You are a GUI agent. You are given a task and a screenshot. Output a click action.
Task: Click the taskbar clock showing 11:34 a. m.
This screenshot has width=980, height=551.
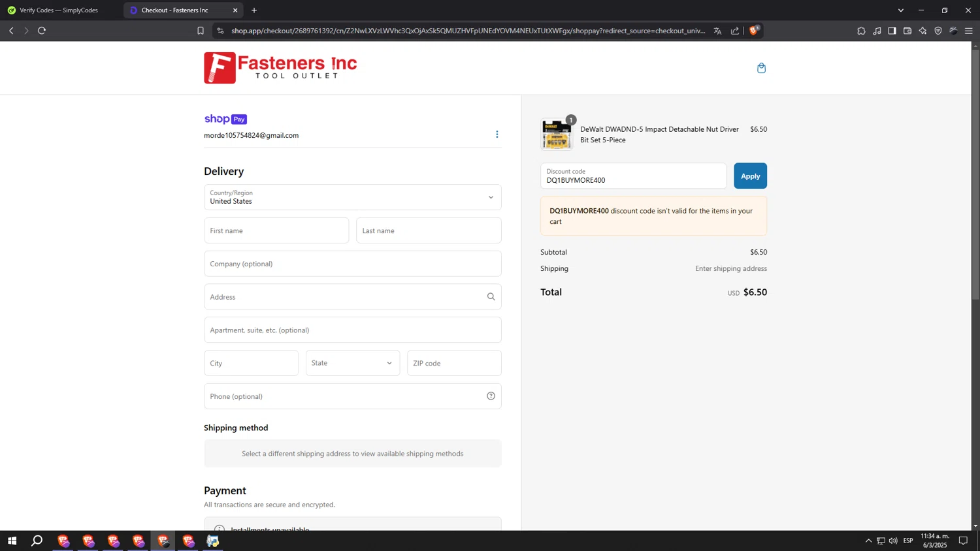tap(934, 541)
